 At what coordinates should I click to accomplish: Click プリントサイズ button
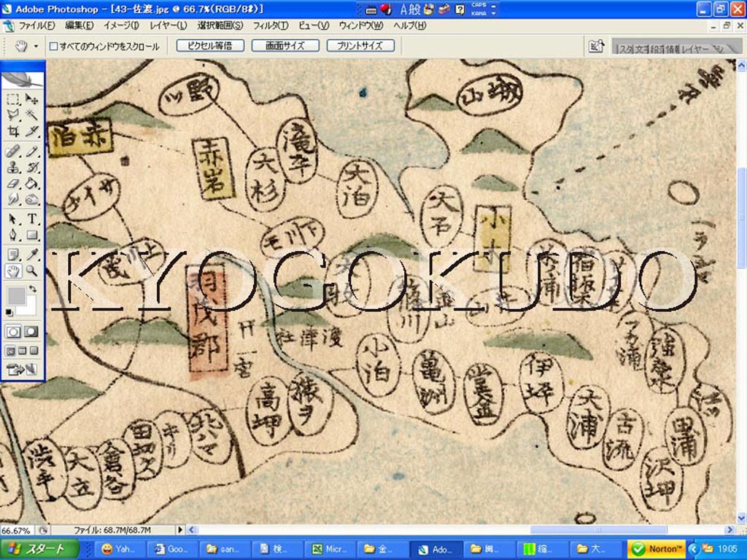pos(360,46)
